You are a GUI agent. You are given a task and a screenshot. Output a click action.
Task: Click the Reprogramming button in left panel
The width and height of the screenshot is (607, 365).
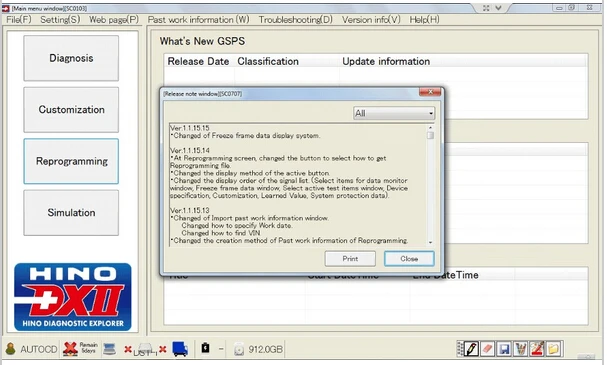click(71, 161)
